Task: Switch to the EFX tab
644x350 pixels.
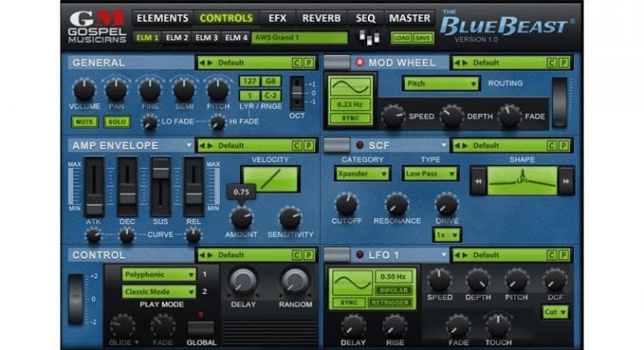Action: point(277,17)
